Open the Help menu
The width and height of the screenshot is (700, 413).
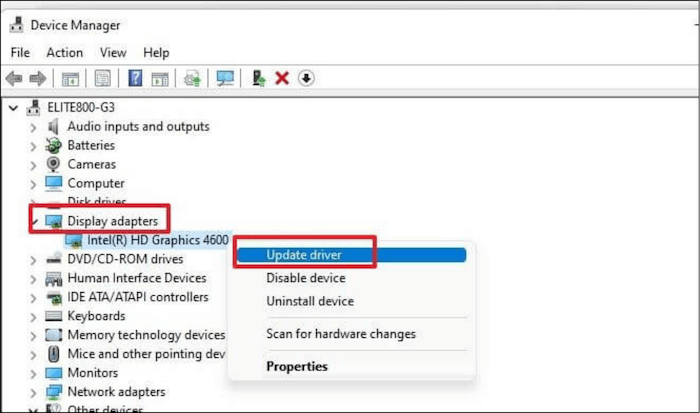[x=156, y=53]
